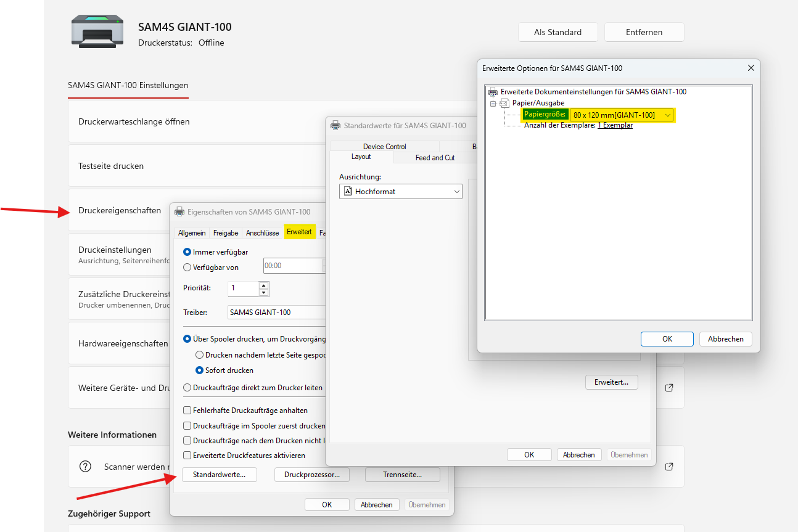This screenshot has width=798, height=532.
Task: Click printer icon in Standardwerte title bar
Action: (x=335, y=125)
